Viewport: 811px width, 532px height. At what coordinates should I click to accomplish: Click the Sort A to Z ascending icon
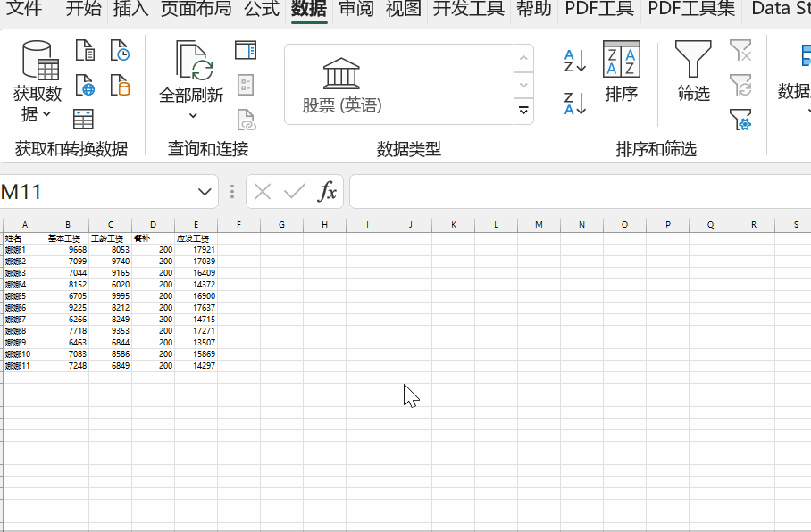point(574,61)
